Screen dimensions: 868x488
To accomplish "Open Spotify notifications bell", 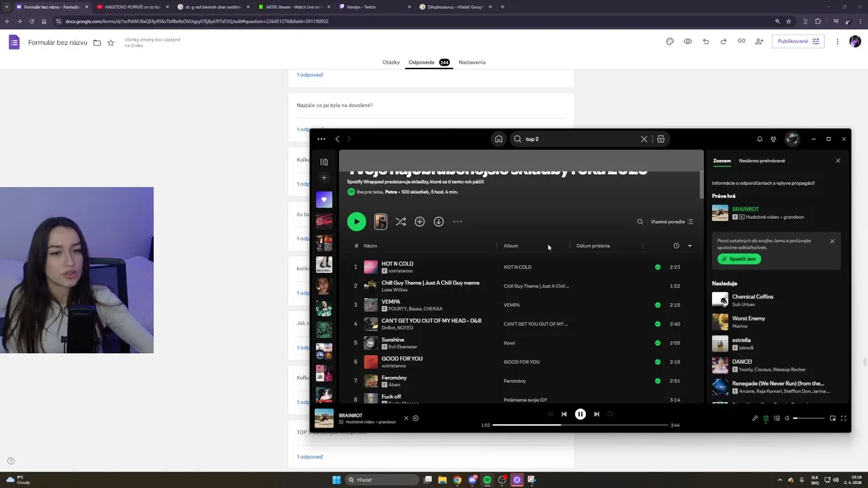I will tap(759, 139).
